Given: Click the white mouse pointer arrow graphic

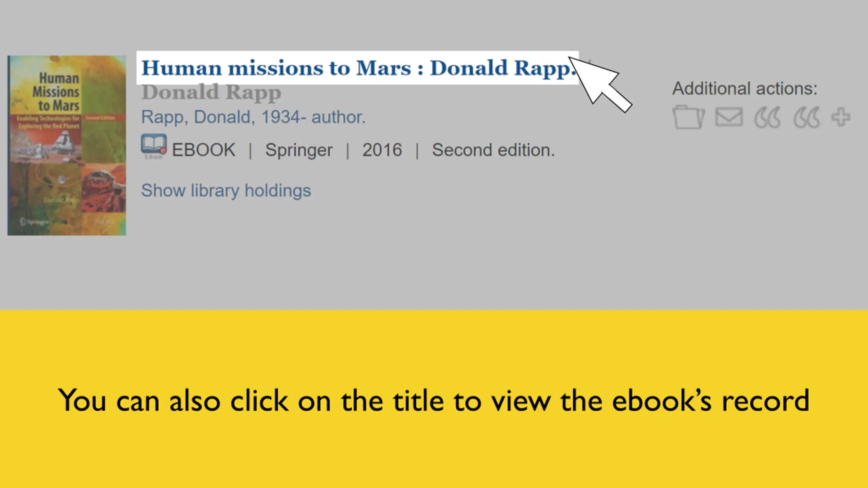Looking at the screenshot, I should click(600, 84).
